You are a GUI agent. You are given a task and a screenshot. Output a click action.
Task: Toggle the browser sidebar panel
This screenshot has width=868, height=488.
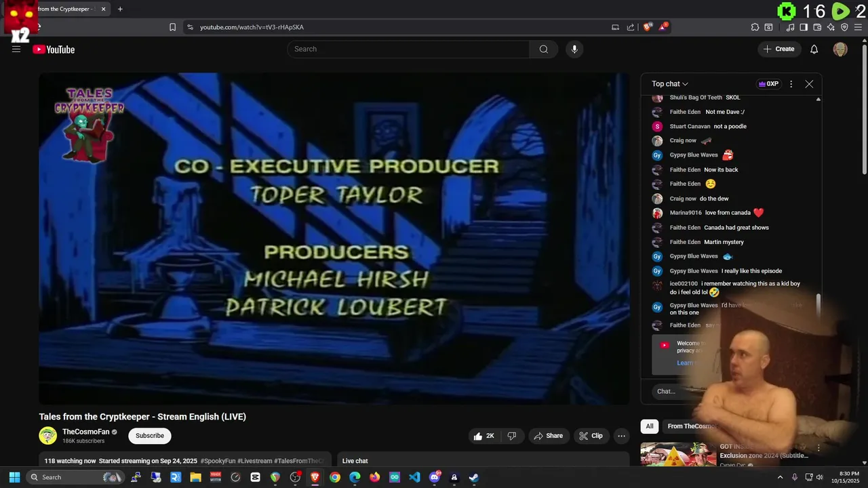(x=804, y=27)
